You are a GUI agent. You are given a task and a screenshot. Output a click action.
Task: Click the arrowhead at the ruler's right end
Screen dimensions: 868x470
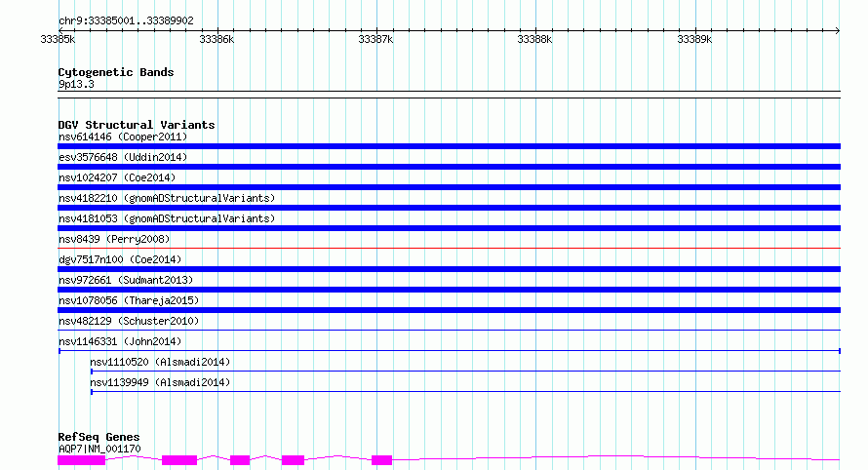click(838, 30)
